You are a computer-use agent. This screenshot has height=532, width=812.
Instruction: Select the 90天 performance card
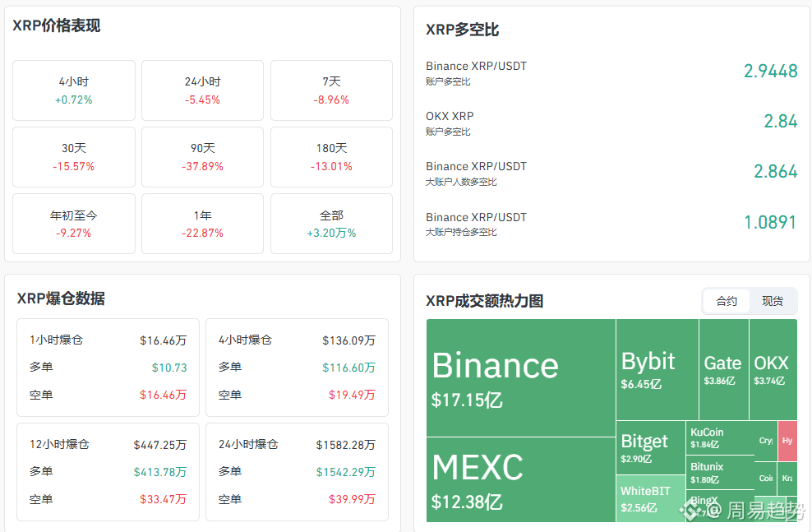202,157
